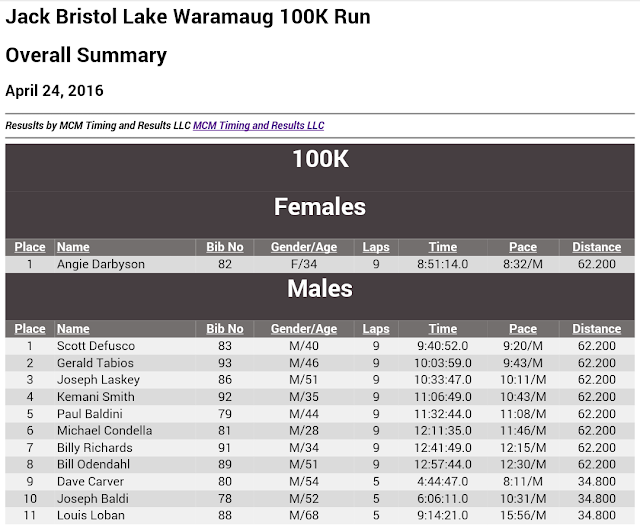Image resolution: width=640 pixels, height=526 pixels.
Task: Open the MCM Timing and Results LLC link
Action: click(x=258, y=126)
